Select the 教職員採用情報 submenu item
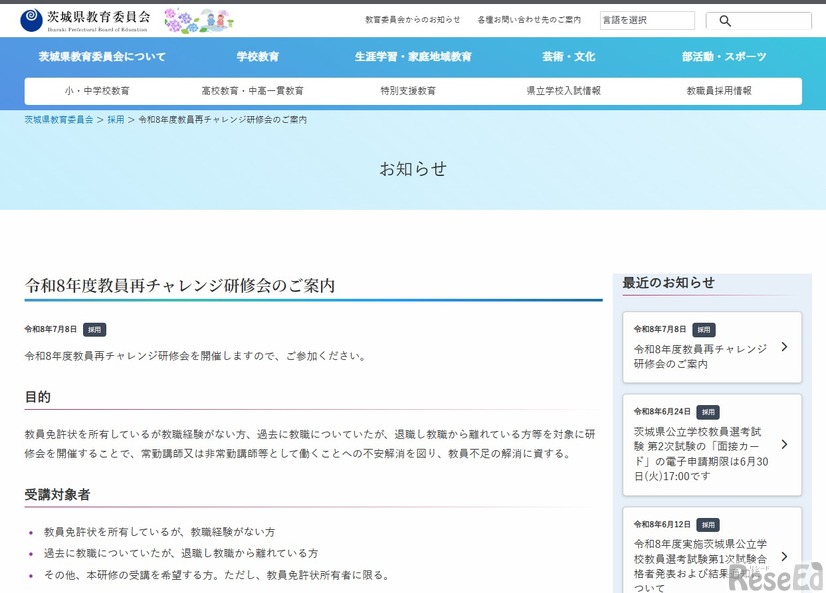 719,91
